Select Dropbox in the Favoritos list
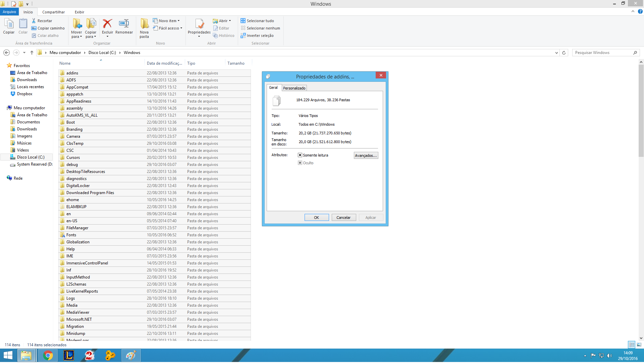This screenshot has height=363, width=644. pyautogui.click(x=25, y=94)
